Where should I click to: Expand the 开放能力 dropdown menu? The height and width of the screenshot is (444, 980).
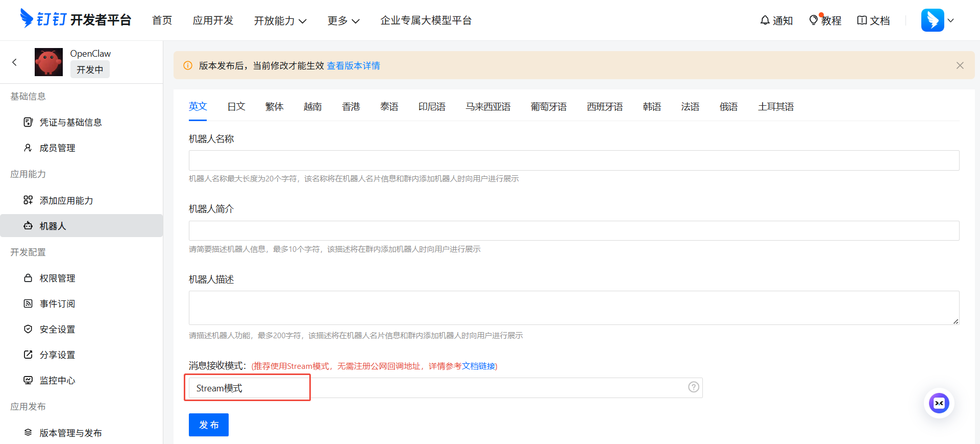pos(280,20)
